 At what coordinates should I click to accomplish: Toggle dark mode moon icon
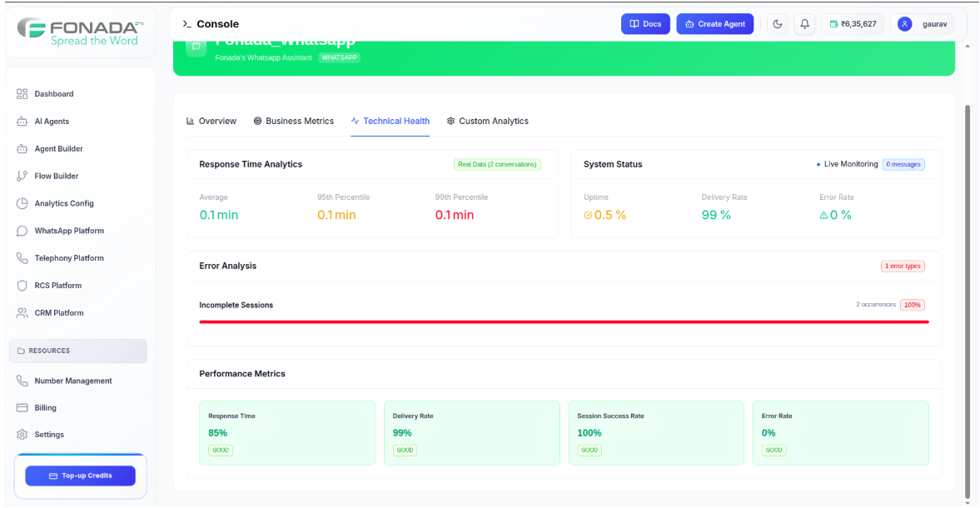(x=778, y=24)
